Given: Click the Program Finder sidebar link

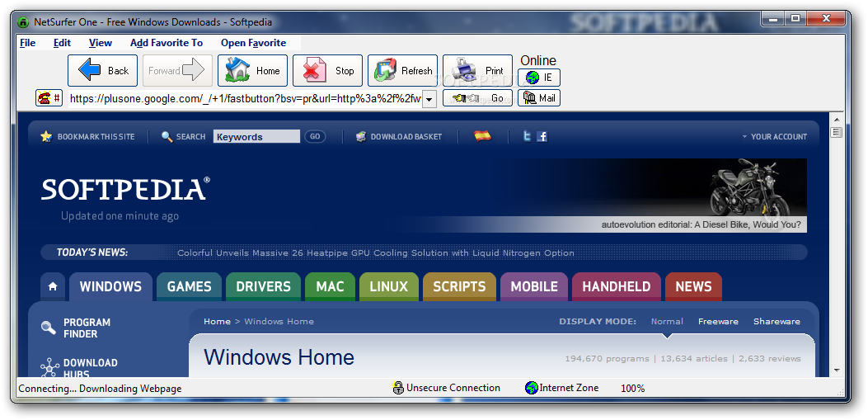Looking at the screenshot, I should pyautogui.click(x=87, y=328).
